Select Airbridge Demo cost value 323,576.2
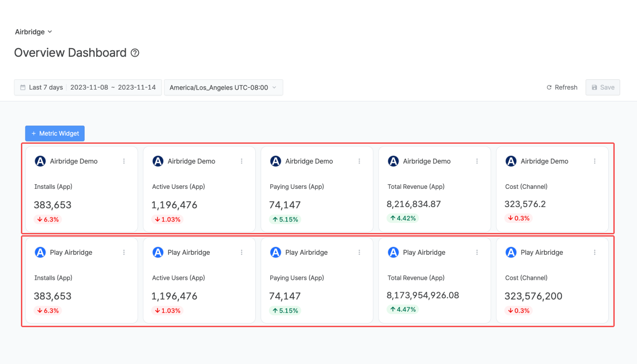Screen dimensions: 637x364 [x=526, y=204]
